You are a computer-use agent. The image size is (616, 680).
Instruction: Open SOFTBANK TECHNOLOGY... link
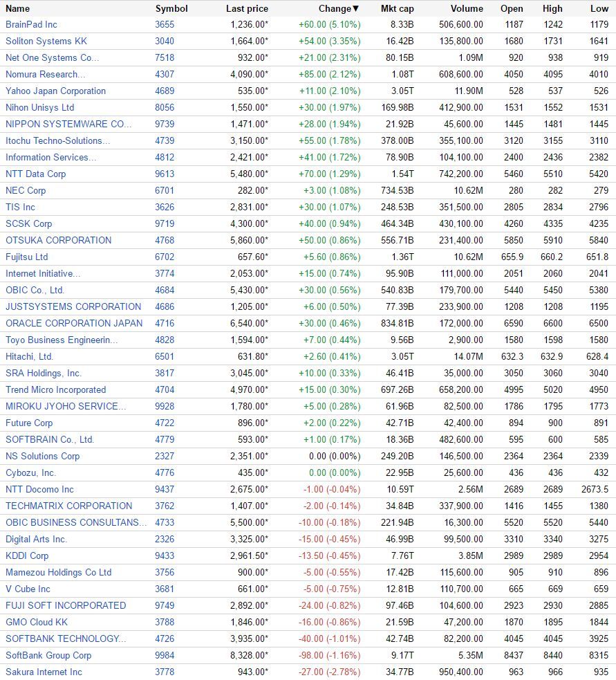(x=66, y=638)
